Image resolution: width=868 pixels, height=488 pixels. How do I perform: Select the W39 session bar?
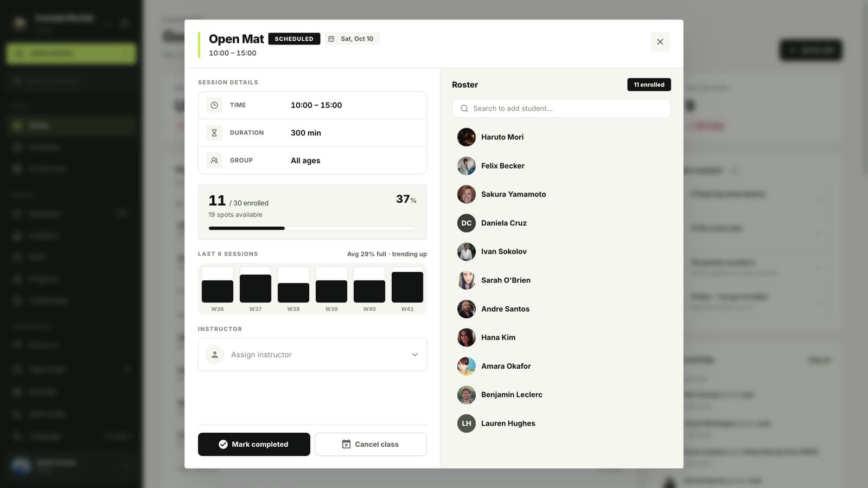pos(331,285)
